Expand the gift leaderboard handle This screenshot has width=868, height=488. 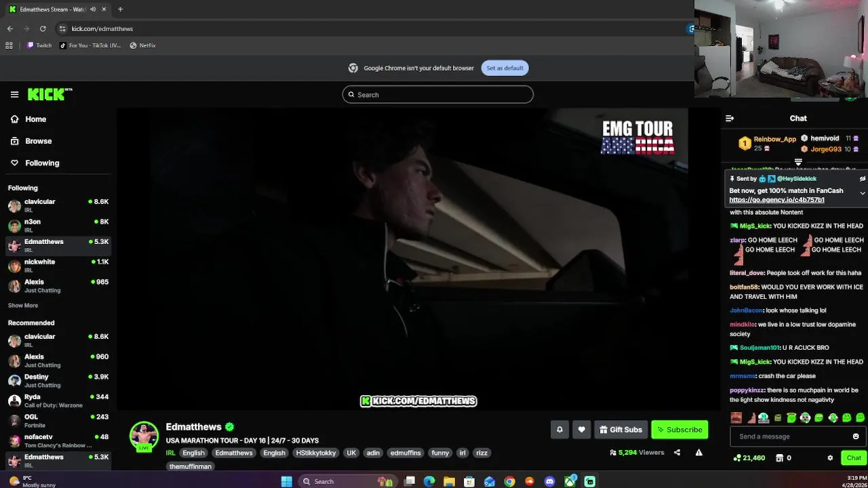tap(798, 162)
